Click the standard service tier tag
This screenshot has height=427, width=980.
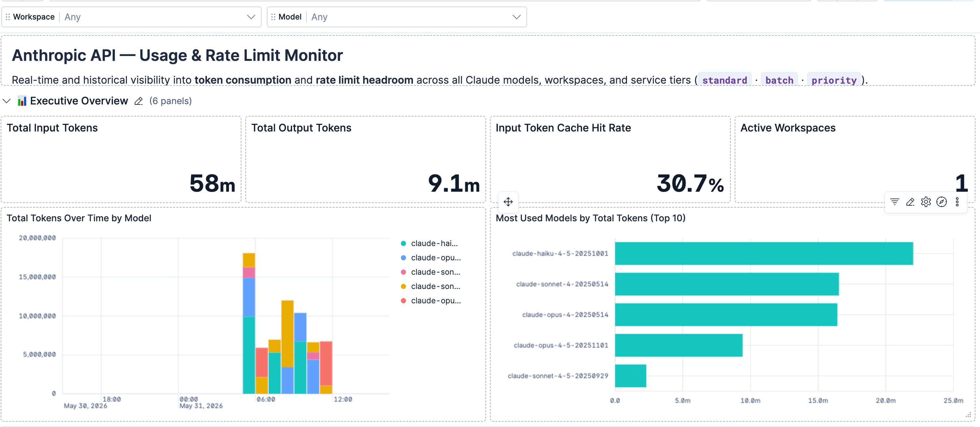tap(724, 80)
